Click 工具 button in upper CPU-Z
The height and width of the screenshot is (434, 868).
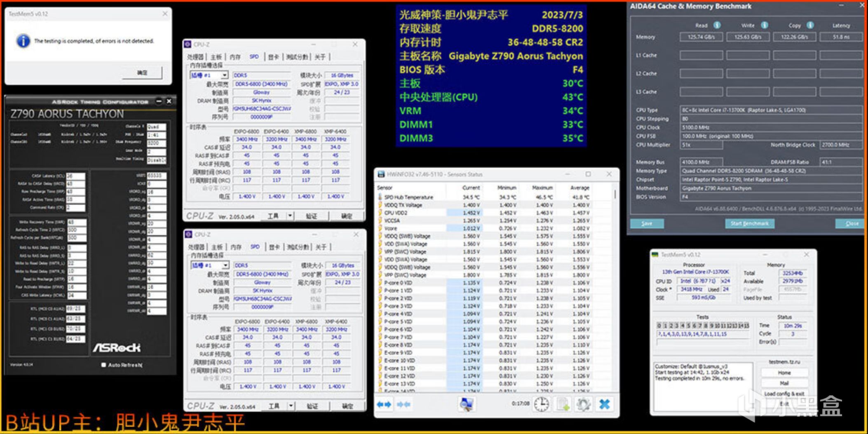(x=273, y=216)
